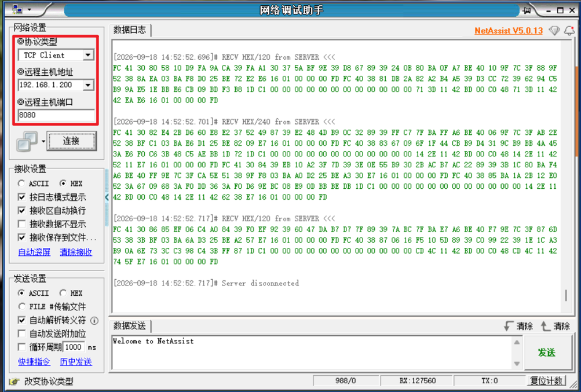Click the TX:0 status counter
The image size is (581, 392).
click(x=490, y=381)
